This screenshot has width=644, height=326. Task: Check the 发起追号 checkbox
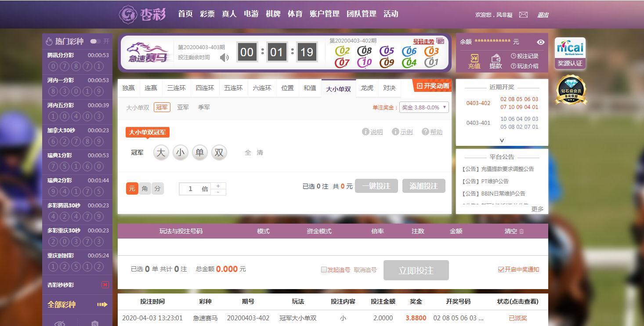324,270
